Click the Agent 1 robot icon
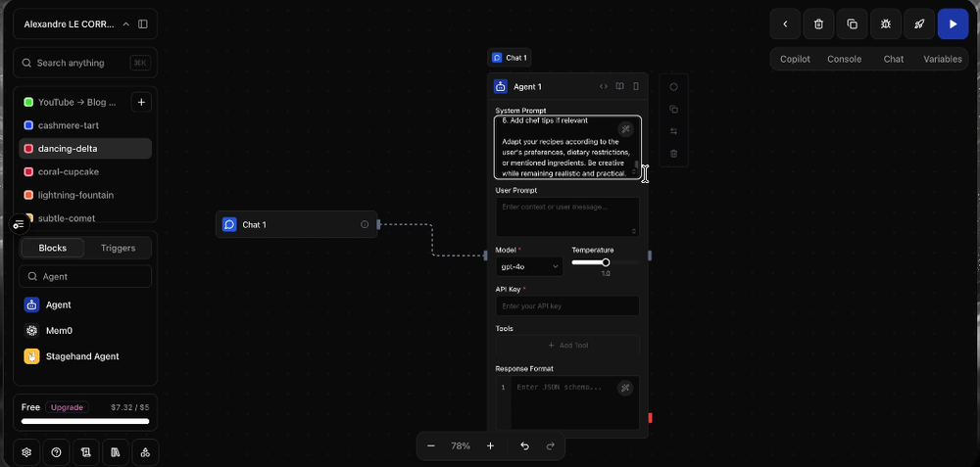This screenshot has height=467, width=980. click(x=500, y=87)
